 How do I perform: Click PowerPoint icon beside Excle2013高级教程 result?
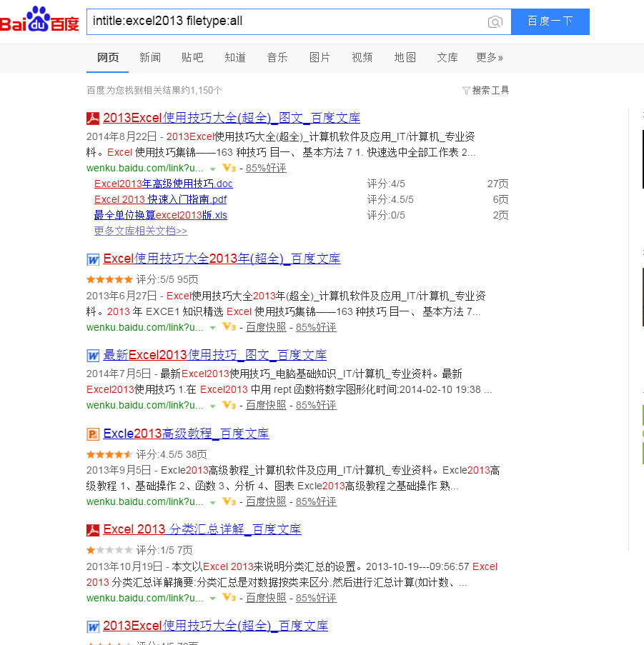[93, 434]
